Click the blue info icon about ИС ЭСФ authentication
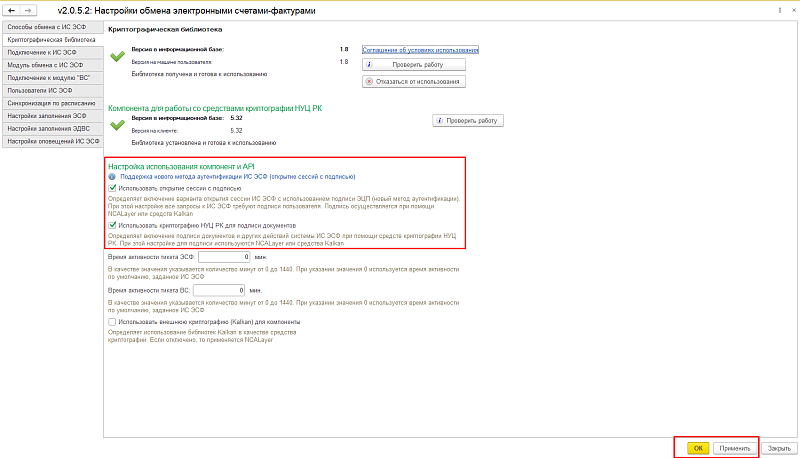Viewport: 800px width, 458px height. pyautogui.click(x=110, y=175)
